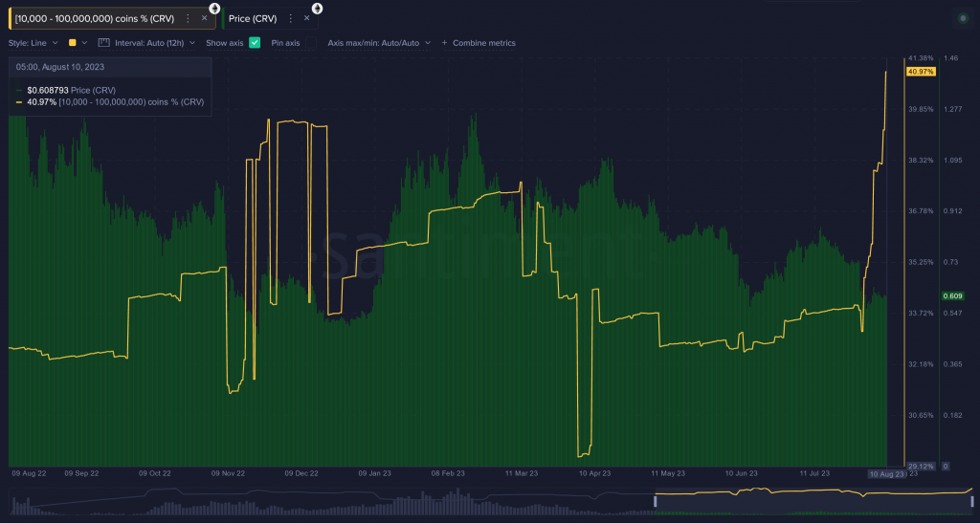Click the plus icon for Combine metrics
980x523 pixels.
tap(444, 43)
